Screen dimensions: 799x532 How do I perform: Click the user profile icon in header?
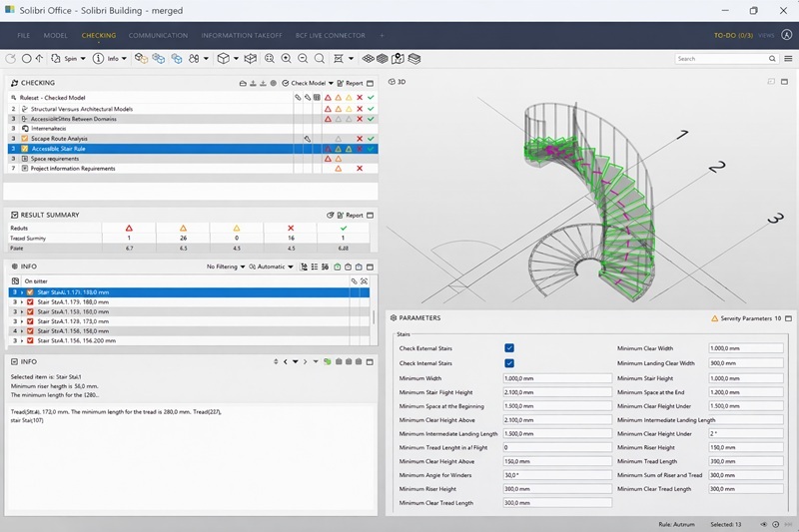click(786, 35)
